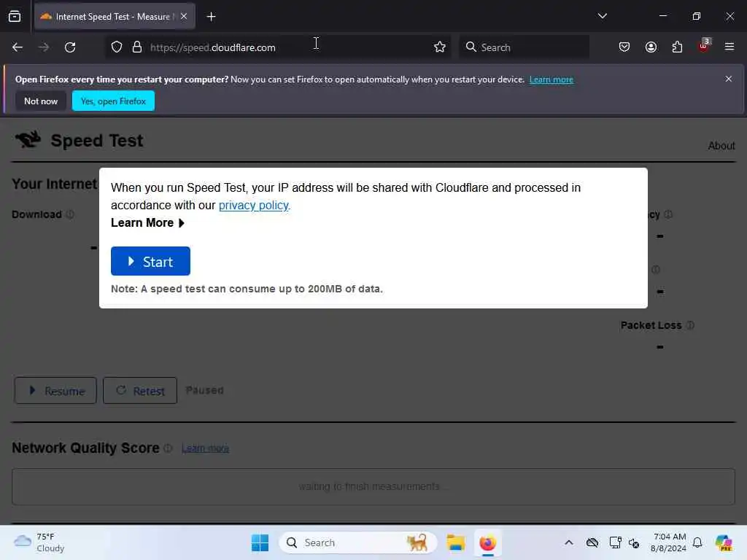Open Firefox View in tab bar

pos(15,17)
